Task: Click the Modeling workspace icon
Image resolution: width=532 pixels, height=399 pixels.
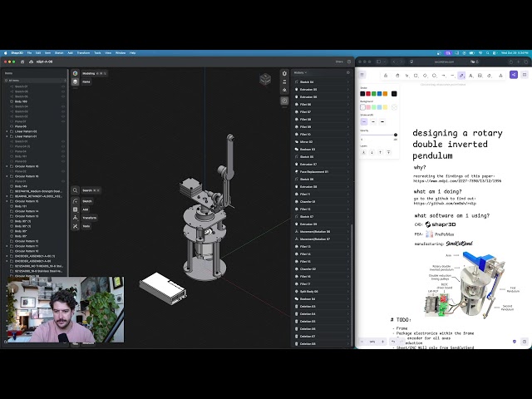Action: coord(76,73)
